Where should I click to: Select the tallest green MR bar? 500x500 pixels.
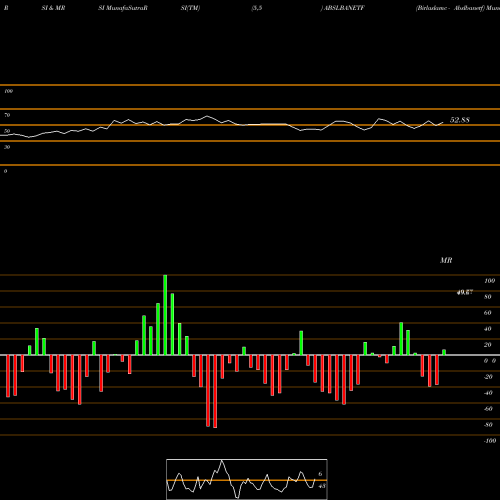165,315
